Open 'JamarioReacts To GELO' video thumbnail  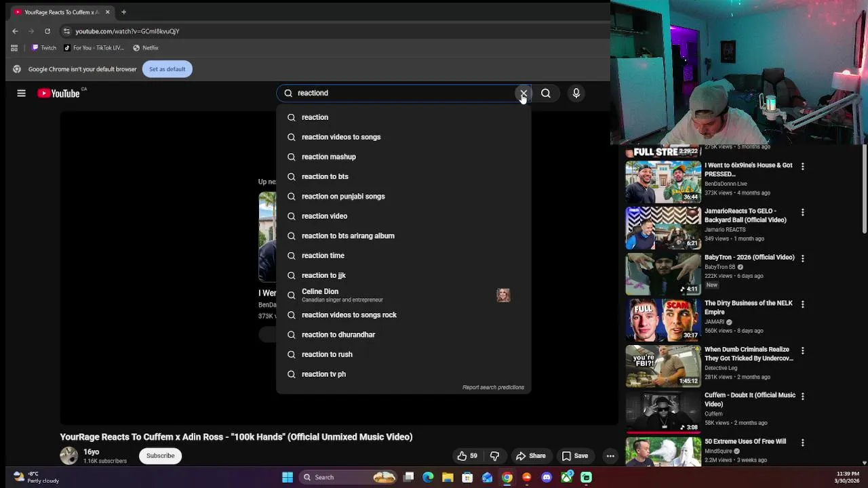coord(663,228)
